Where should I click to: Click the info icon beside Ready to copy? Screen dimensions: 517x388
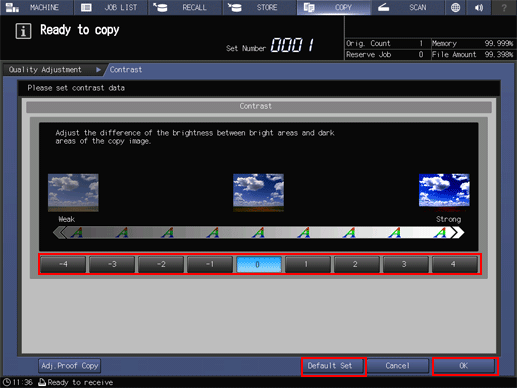(x=23, y=31)
